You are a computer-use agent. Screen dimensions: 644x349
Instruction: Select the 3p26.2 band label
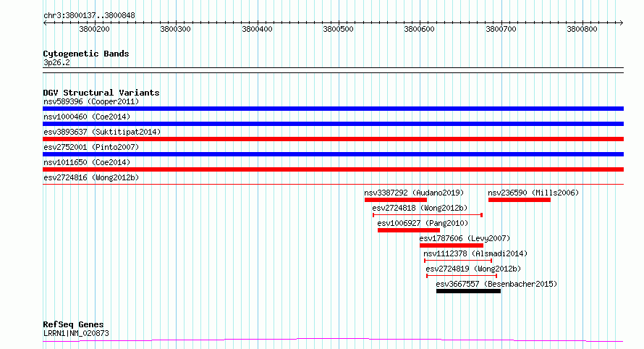tap(56, 62)
